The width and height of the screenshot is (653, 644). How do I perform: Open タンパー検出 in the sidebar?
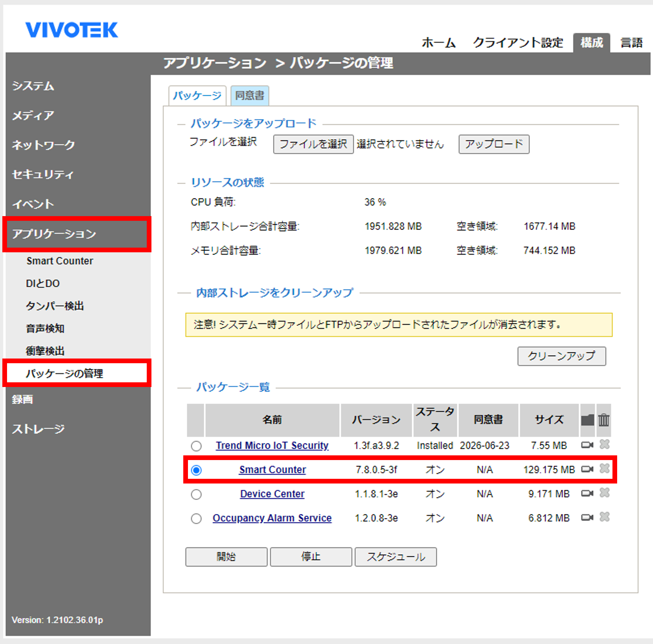[x=55, y=306]
